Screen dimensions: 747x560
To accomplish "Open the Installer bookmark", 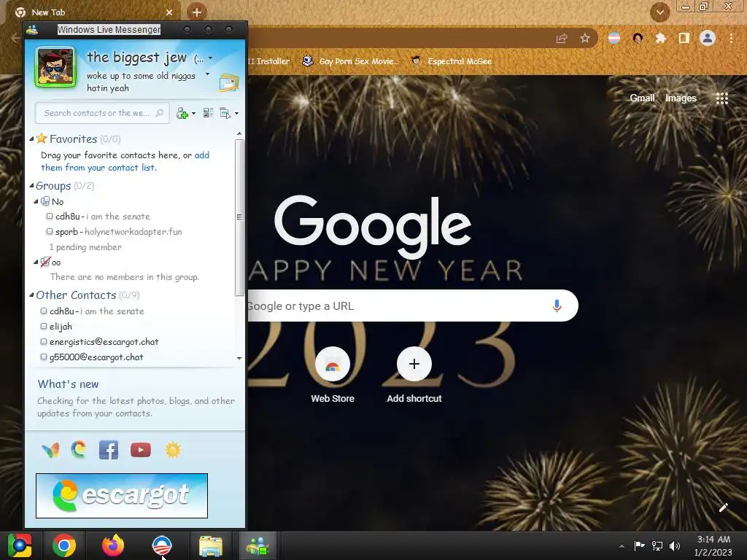I will click(268, 61).
